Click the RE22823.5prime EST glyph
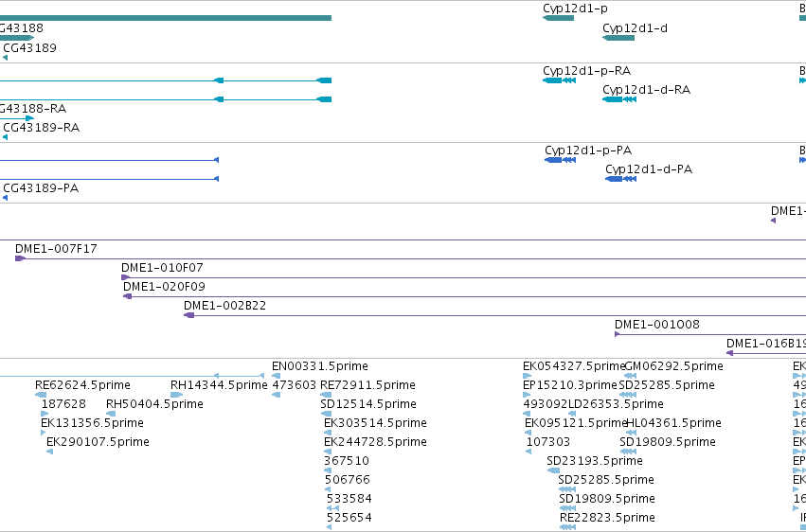The width and height of the screenshot is (806, 532). (567, 527)
